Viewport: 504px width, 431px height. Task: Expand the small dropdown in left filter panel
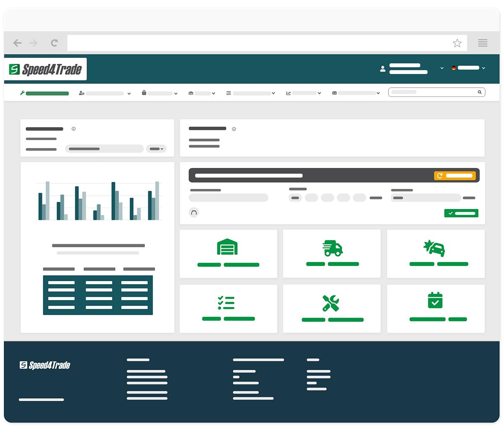point(156,149)
